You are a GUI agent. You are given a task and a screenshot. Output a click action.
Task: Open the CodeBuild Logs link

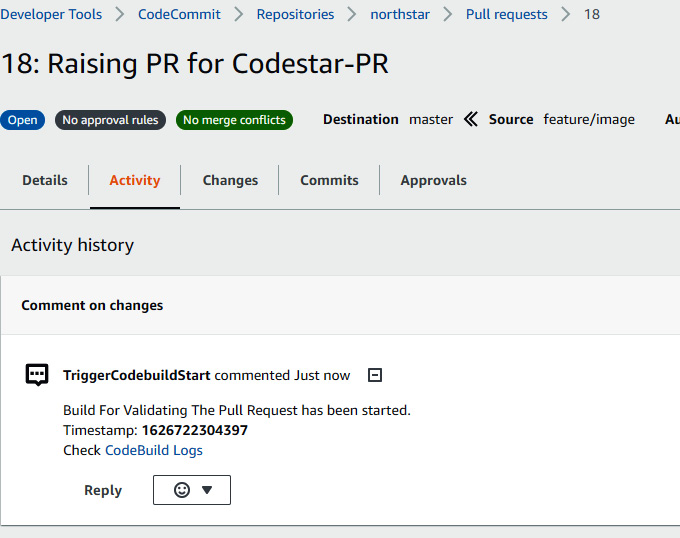click(x=154, y=450)
